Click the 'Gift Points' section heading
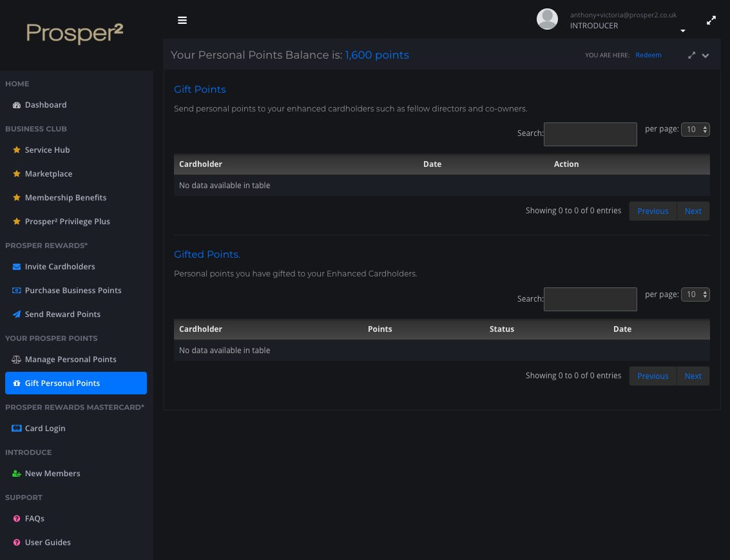 click(x=200, y=90)
